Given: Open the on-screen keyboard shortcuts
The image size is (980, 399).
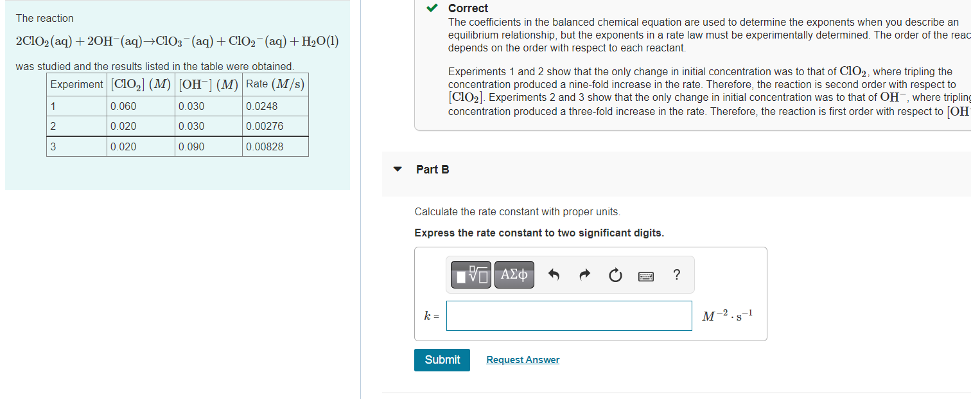Looking at the screenshot, I should tap(645, 275).
